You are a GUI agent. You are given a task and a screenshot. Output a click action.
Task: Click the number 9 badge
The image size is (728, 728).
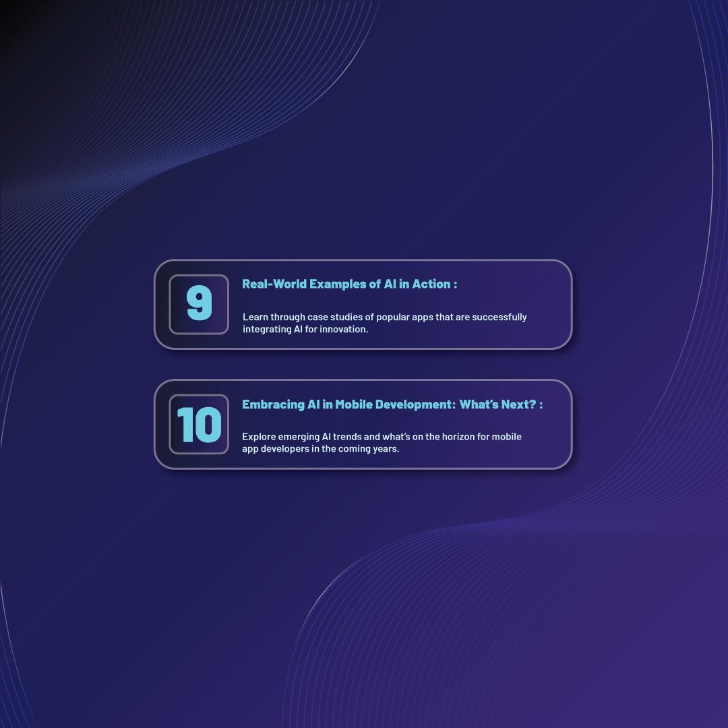(199, 304)
